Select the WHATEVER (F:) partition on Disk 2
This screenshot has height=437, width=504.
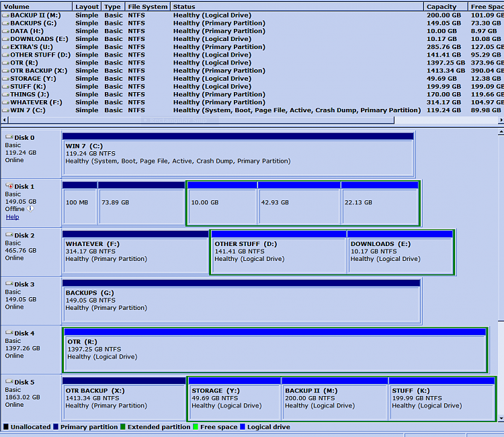pos(135,252)
